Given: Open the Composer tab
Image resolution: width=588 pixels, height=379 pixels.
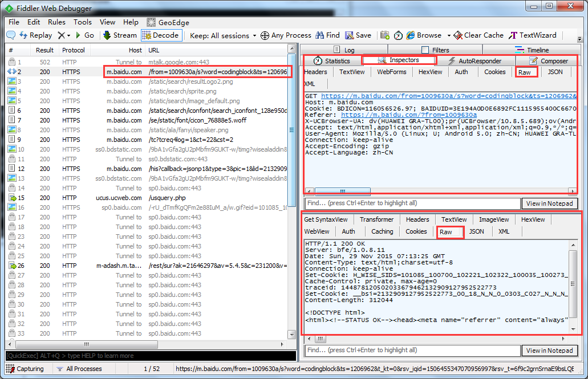Looking at the screenshot, I should point(548,61).
